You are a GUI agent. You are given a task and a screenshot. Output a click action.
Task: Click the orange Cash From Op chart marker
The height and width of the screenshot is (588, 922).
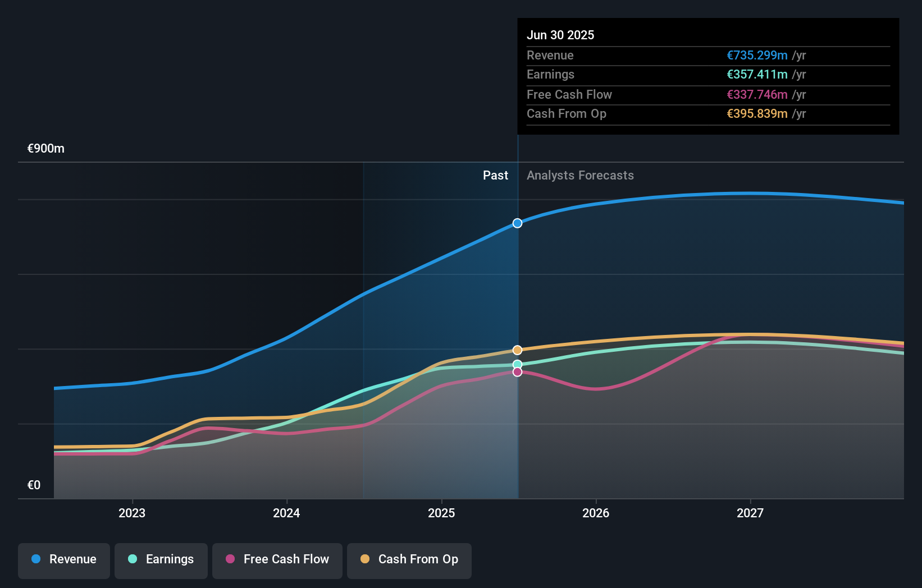pos(517,350)
